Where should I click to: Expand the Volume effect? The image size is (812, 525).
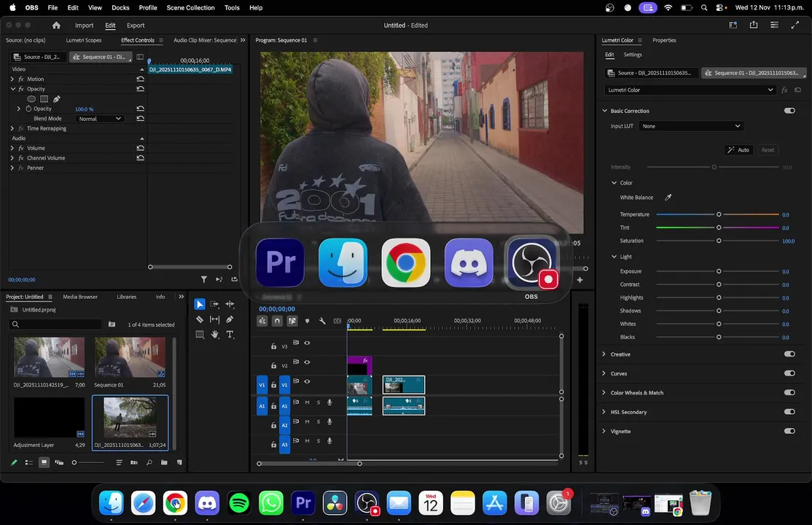click(x=12, y=148)
